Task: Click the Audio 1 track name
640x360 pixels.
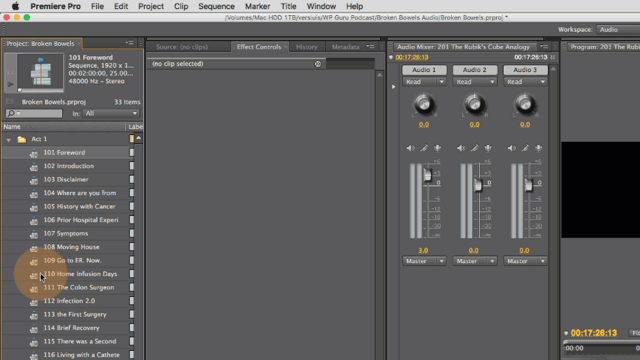Action: (424, 70)
